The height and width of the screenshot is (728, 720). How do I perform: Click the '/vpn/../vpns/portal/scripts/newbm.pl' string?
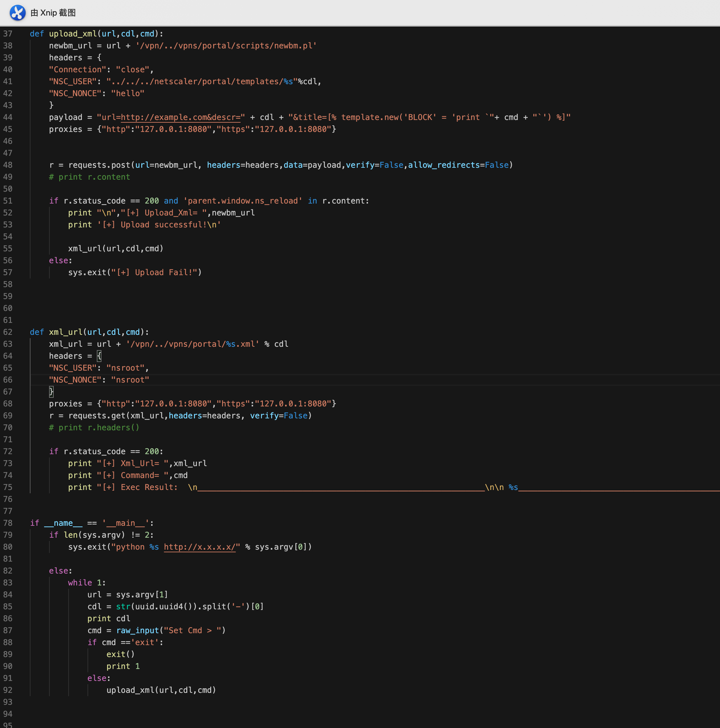(x=226, y=46)
